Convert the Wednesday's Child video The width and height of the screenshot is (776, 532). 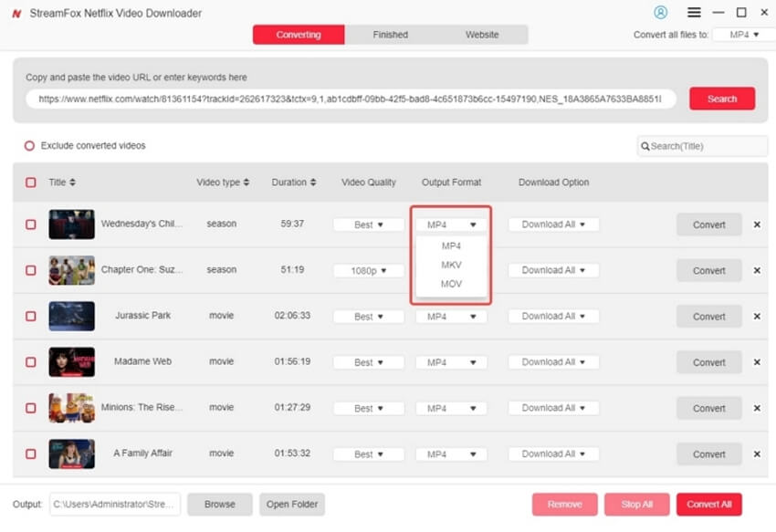coord(708,224)
